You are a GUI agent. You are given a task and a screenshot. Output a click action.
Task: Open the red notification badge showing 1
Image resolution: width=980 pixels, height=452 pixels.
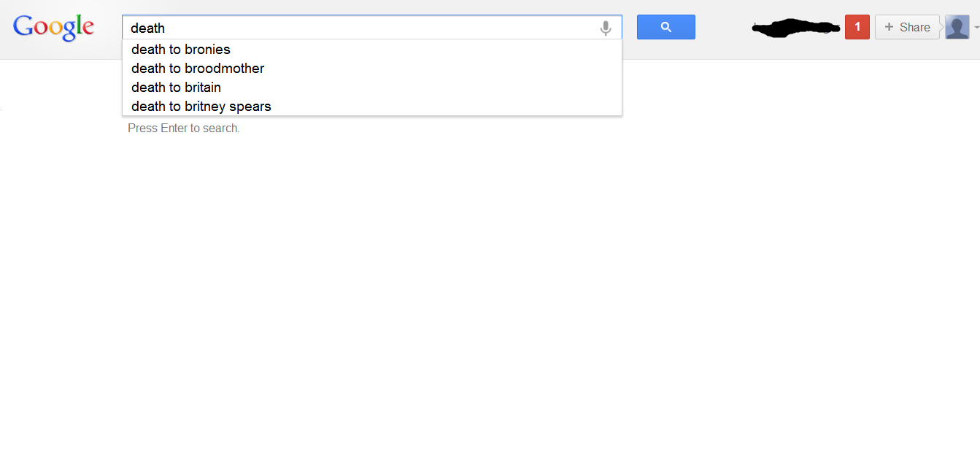(857, 27)
